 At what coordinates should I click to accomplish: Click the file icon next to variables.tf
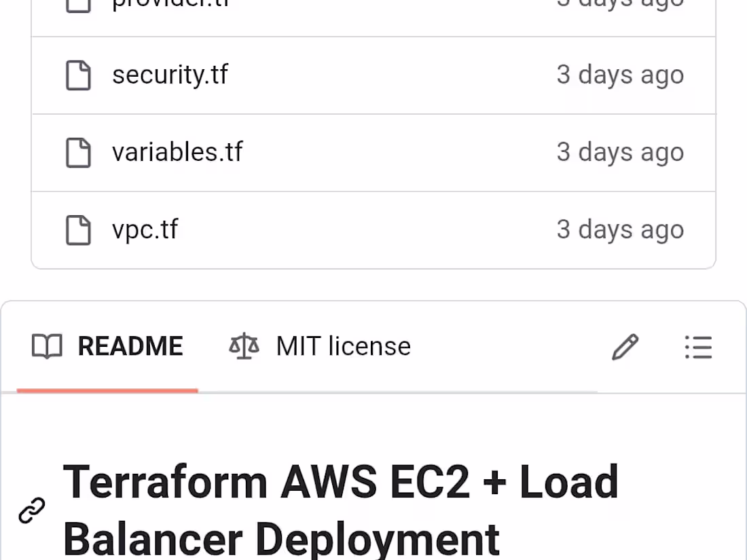[78, 152]
